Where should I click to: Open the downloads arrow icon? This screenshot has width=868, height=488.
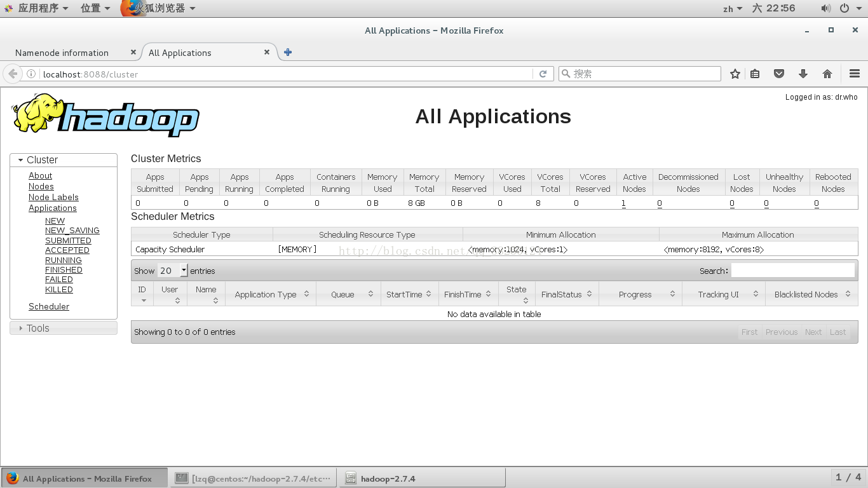coord(803,74)
